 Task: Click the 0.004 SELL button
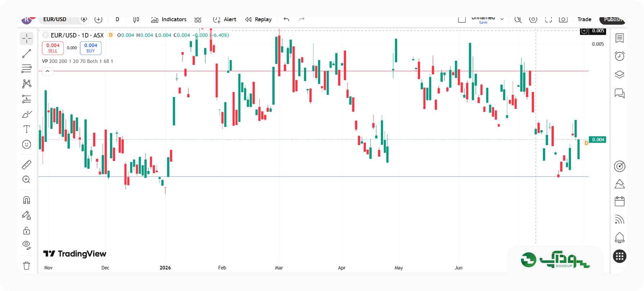(x=53, y=48)
